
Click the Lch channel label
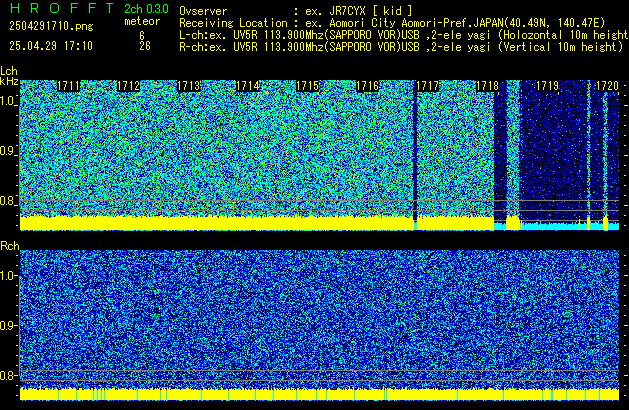[9, 71]
